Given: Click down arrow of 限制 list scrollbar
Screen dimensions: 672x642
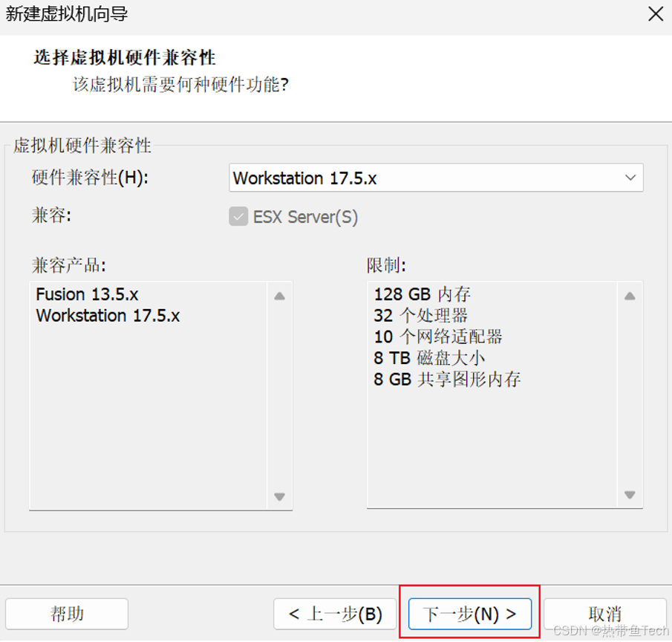Looking at the screenshot, I should coord(630,495).
